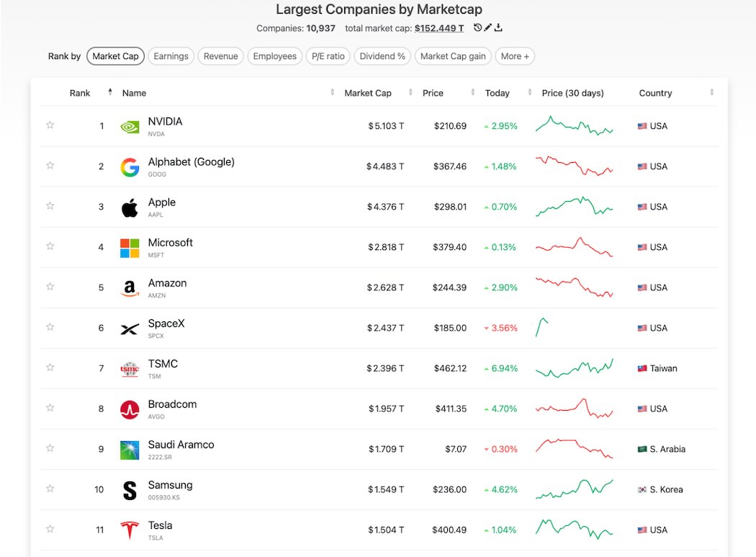Rank companies by Revenue
Image resolution: width=756 pixels, height=557 pixels.
pos(220,56)
